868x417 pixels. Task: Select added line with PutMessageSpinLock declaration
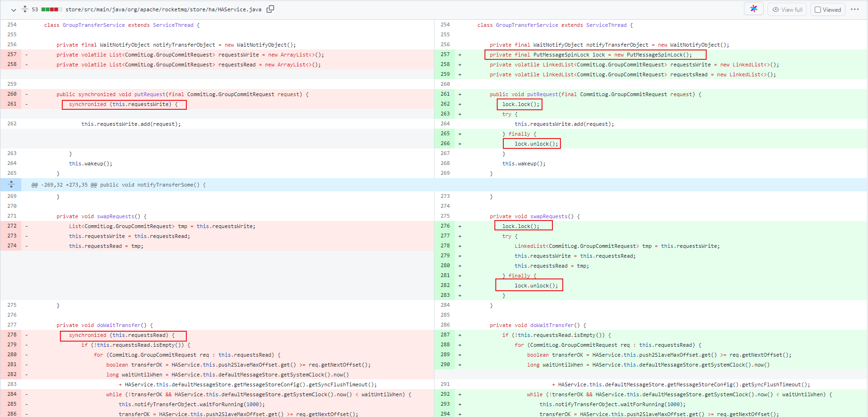[x=591, y=55]
